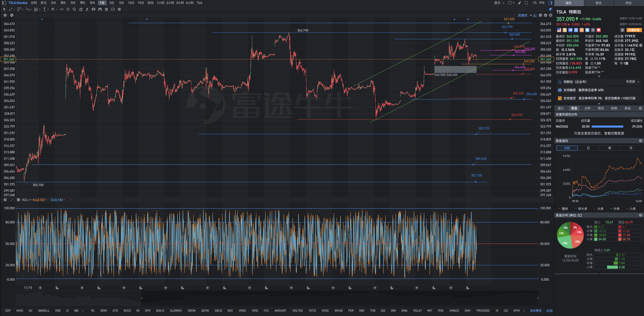Toggle drawings visibility with eye icon
This screenshot has width=644, height=316.
coord(94,9)
